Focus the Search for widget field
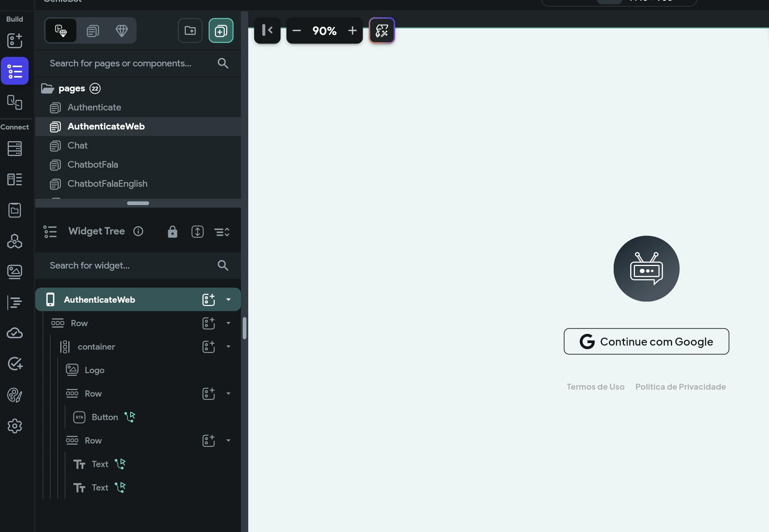 (138, 266)
